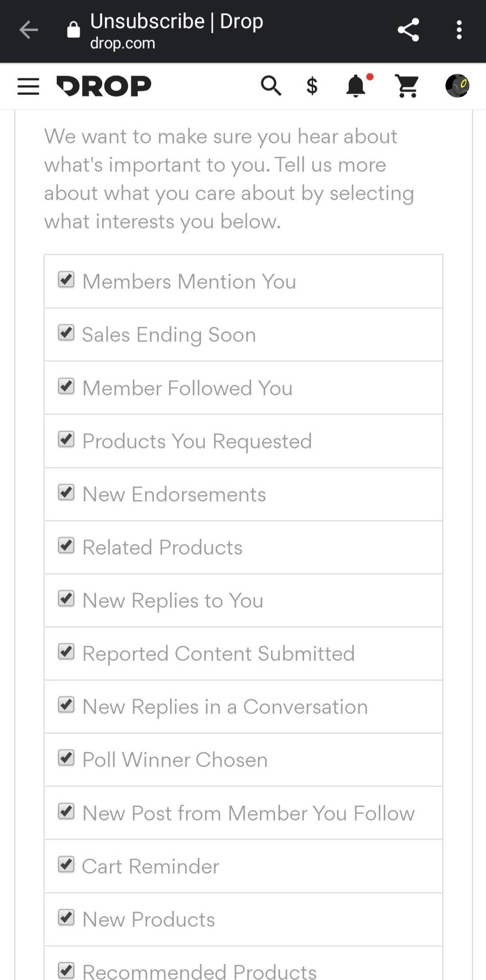Go to Drop homepage logo
This screenshot has height=980, width=486.
pyautogui.click(x=104, y=86)
